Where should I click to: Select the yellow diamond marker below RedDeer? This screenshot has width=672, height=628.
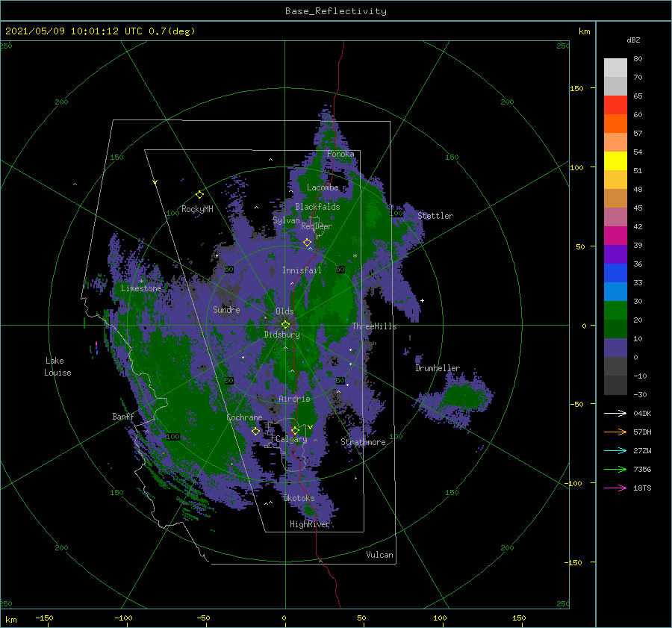(308, 243)
